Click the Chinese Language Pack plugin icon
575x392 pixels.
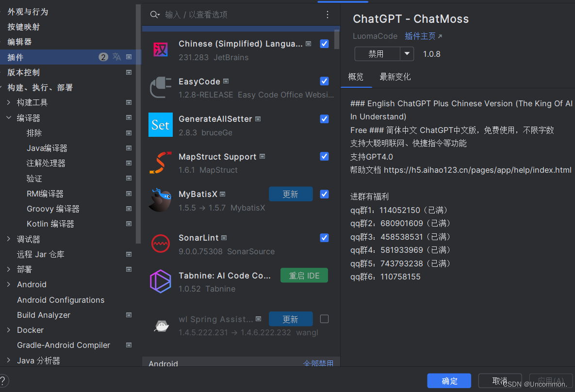pyautogui.click(x=161, y=49)
